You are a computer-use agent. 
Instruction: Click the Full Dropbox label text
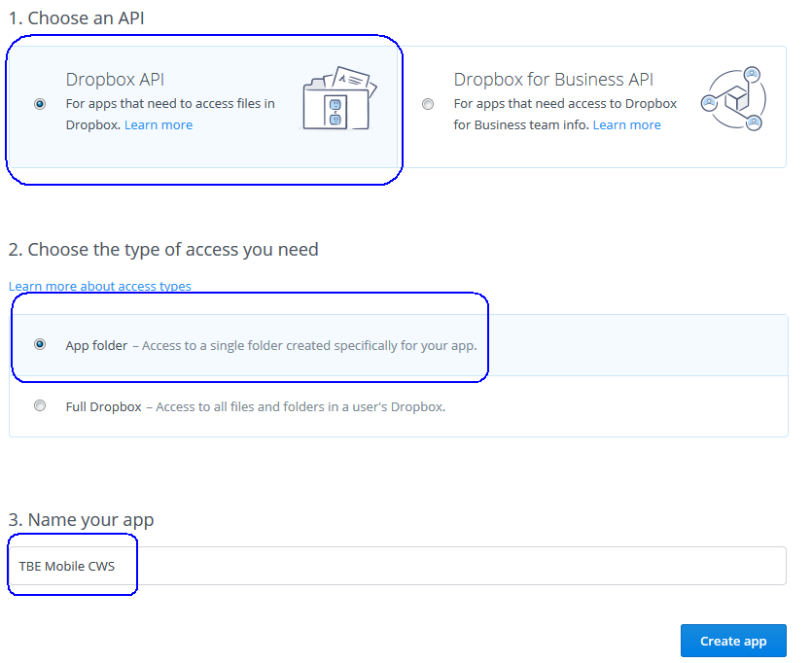tap(104, 406)
